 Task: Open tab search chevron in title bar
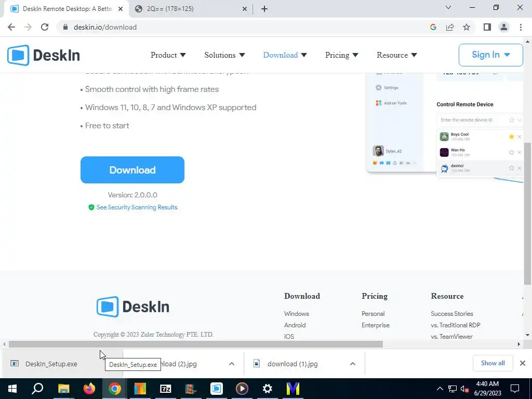coord(448,7)
